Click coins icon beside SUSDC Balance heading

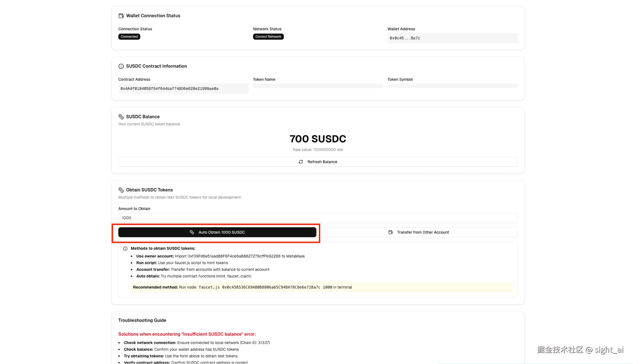pyautogui.click(x=121, y=117)
